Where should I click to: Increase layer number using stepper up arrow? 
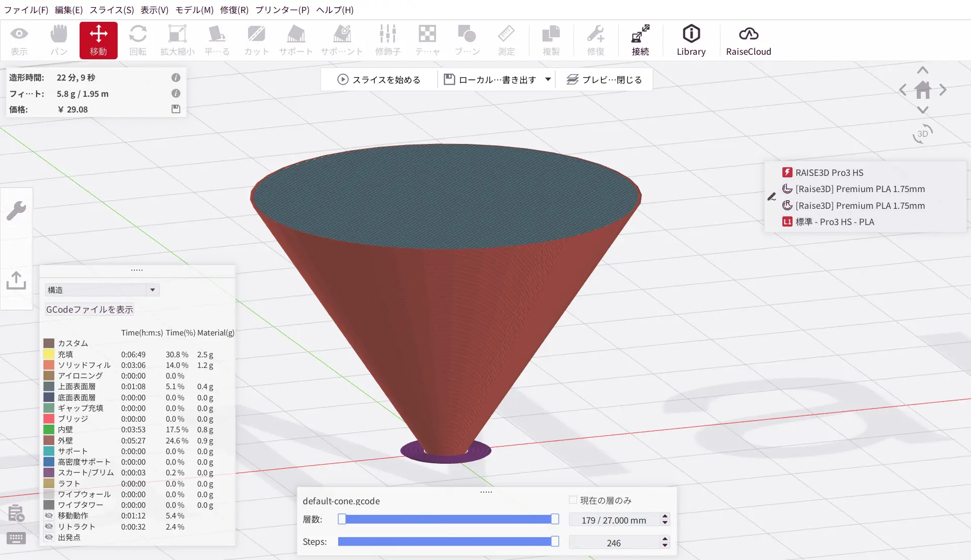tap(665, 516)
